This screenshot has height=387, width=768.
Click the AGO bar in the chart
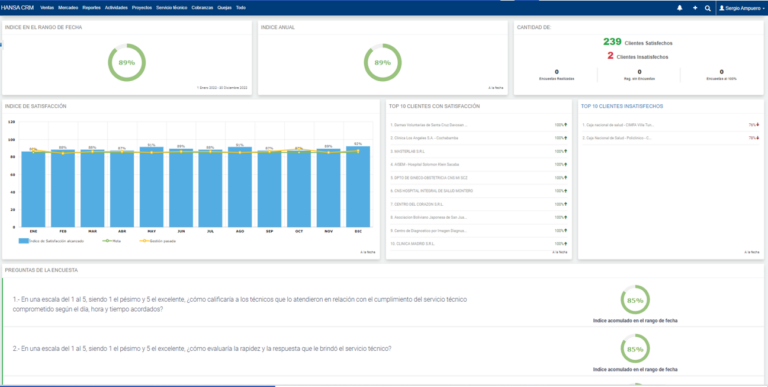pyautogui.click(x=240, y=187)
